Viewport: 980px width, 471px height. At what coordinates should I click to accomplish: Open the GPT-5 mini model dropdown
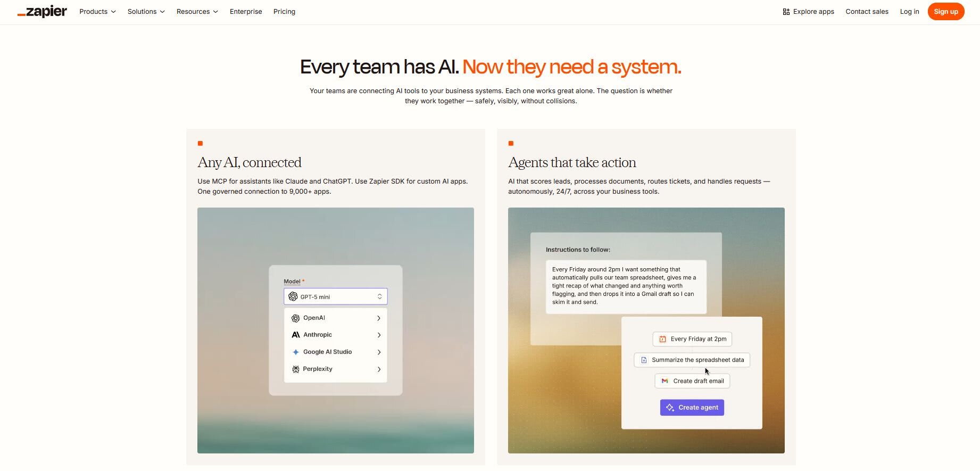point(336,296)
